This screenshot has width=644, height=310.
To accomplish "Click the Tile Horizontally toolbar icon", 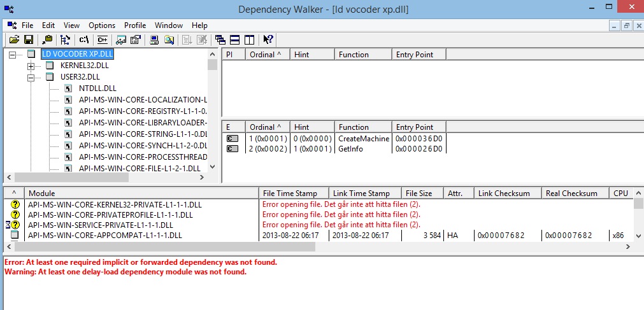I will click(x=234, y=39).
